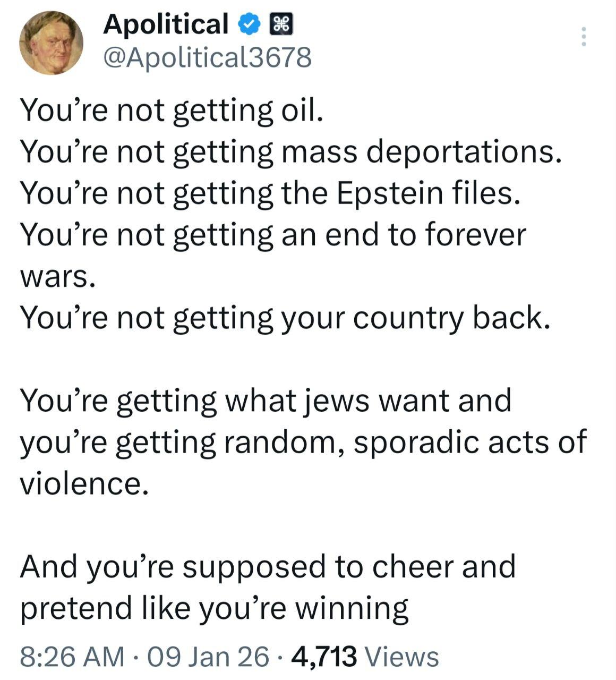Click the line mentioning mass deportations
616x680 pixels.
coord(290,151)
